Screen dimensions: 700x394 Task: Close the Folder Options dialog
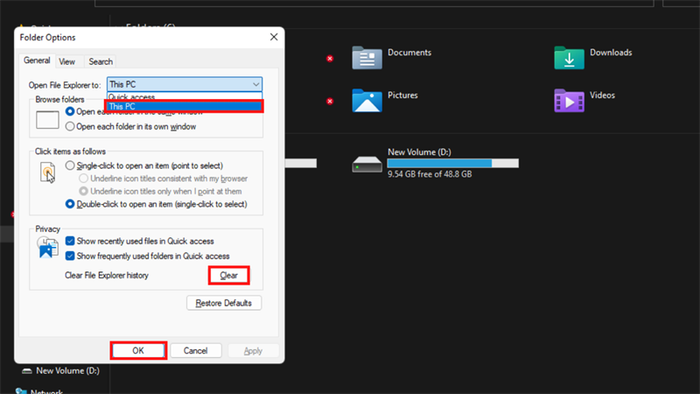pos(274,37)
